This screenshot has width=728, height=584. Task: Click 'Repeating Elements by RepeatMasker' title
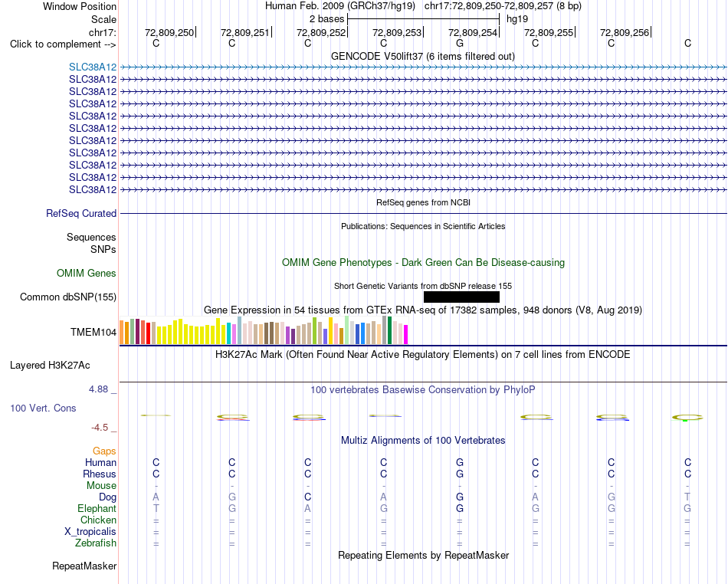423,555
